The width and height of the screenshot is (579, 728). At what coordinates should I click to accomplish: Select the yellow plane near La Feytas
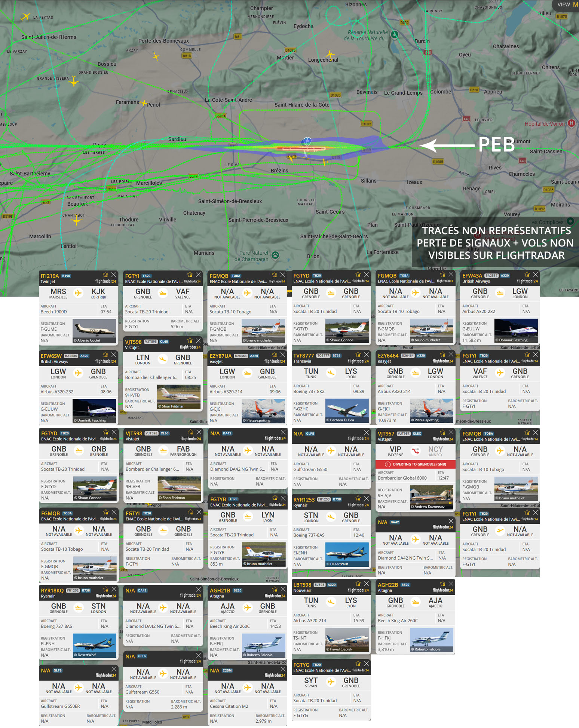[25, 16]
